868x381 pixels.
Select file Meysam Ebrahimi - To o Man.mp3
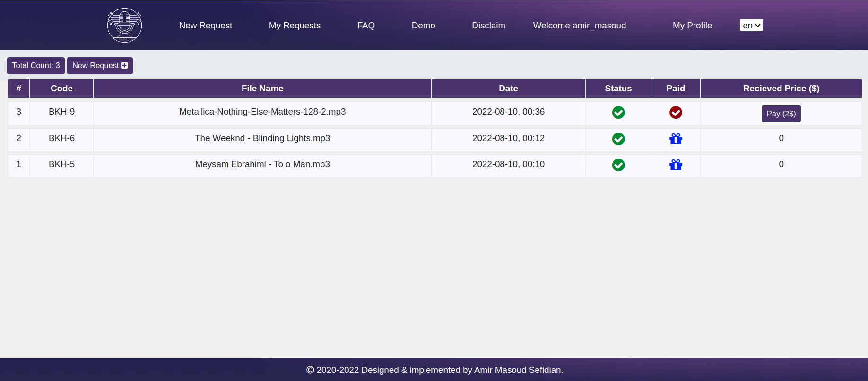point(262,164)
